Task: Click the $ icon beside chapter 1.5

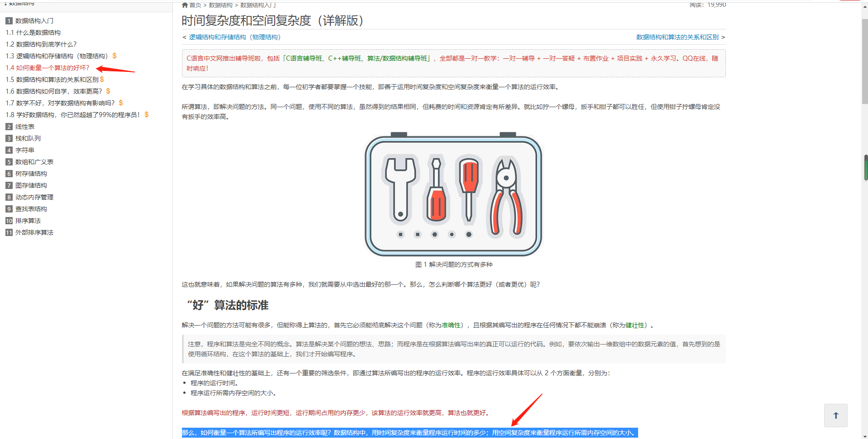Action: [103, 79]
